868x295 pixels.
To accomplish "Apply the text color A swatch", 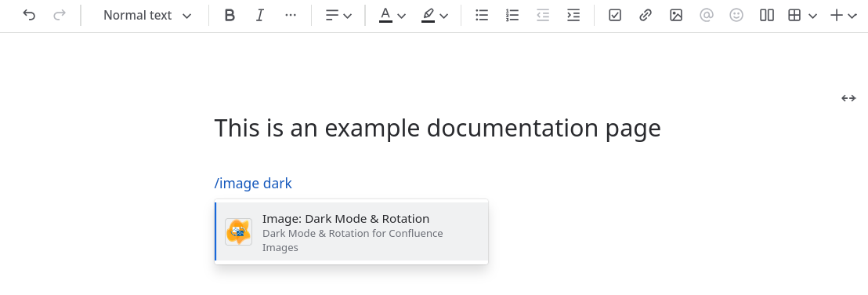I will (x=386, y=16).
